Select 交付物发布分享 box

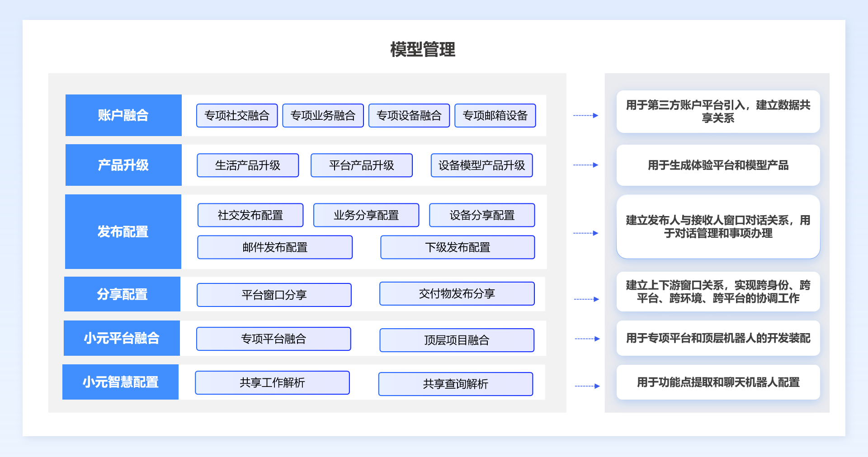(457, 294)
